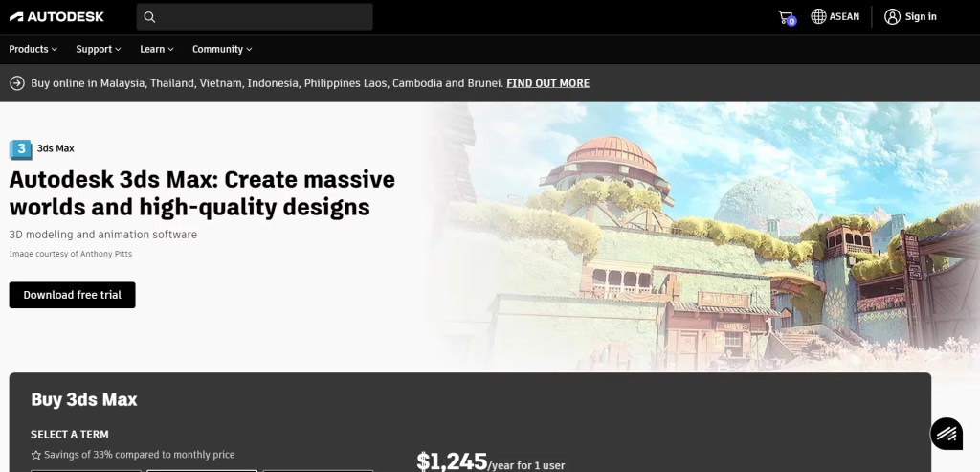This screenshot has width=980, height=472.
Task: Click the 3ds Max product icon
Action: (x=21, y=148)
